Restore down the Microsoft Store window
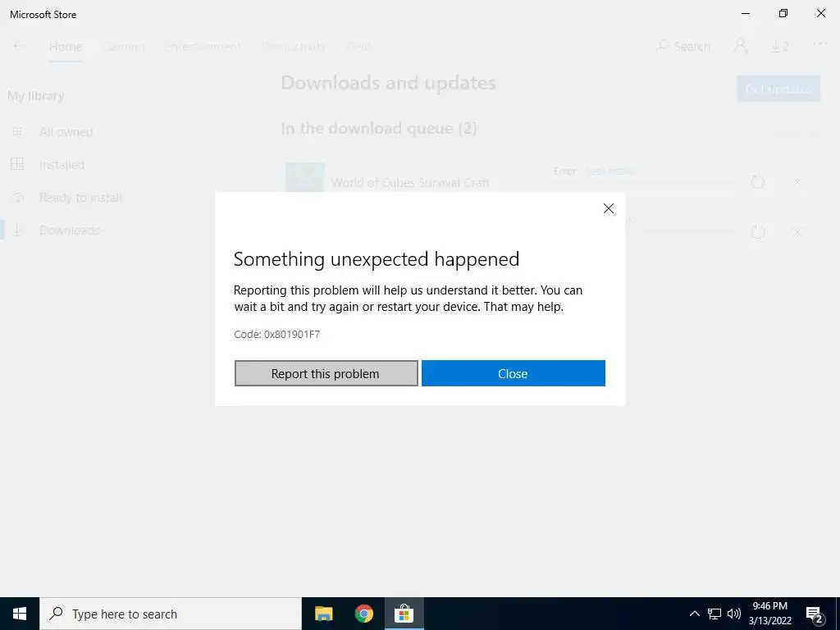The width and height of the screenshot is (840, 630). coord(783,13)
